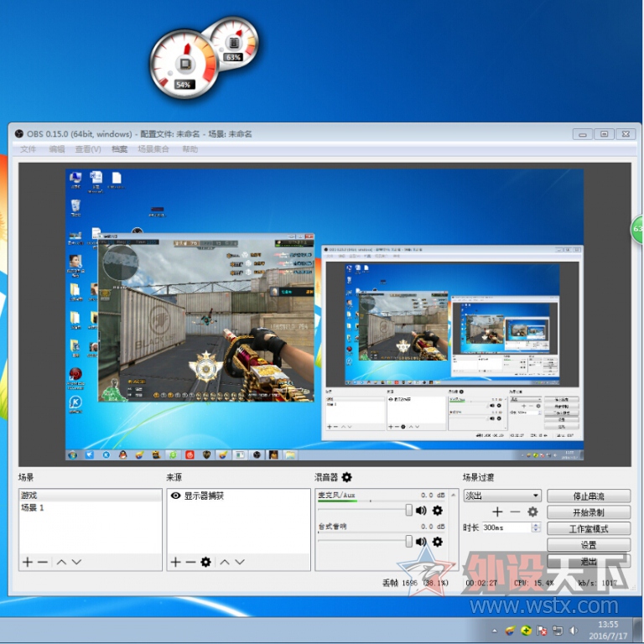Open transition properties gear under 淡出
This screenshot has height=644, width=644.
point(532,512)
